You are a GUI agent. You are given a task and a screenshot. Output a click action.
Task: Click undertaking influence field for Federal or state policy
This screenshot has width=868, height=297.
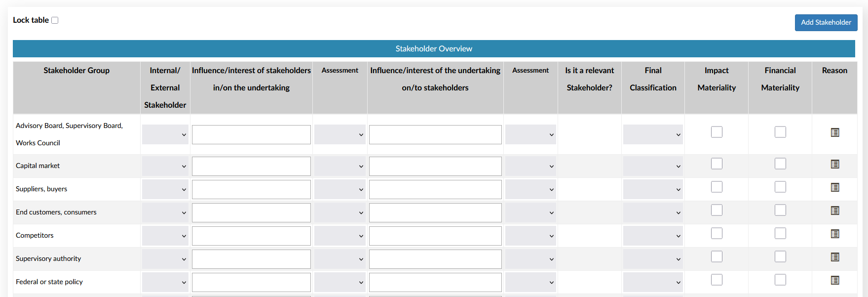(x=435, y=282)
